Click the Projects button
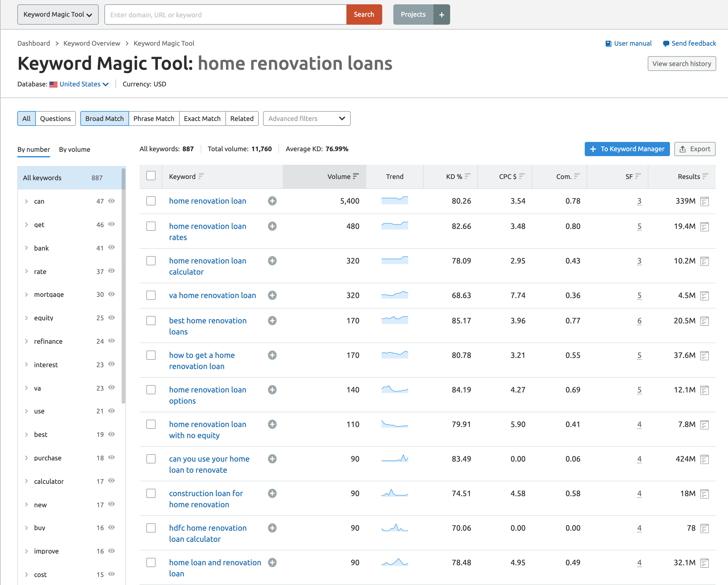Screen dimensions: 728x585 413,15
